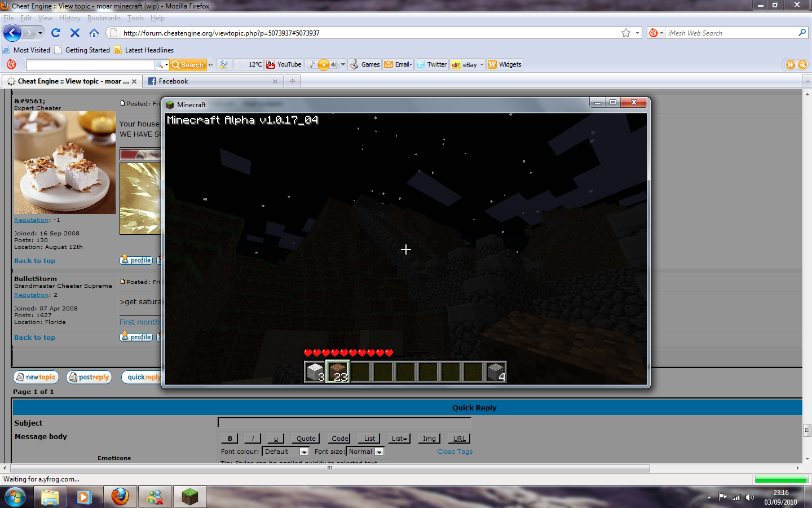Click the new topic button

pyautogui.click(x=36, y=377)
